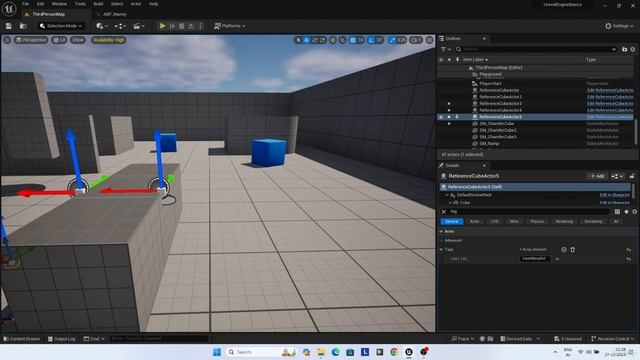Screen dimensions: 640x360
Task: Click the Unreal Engine logo icon
Action: (9, 9)
